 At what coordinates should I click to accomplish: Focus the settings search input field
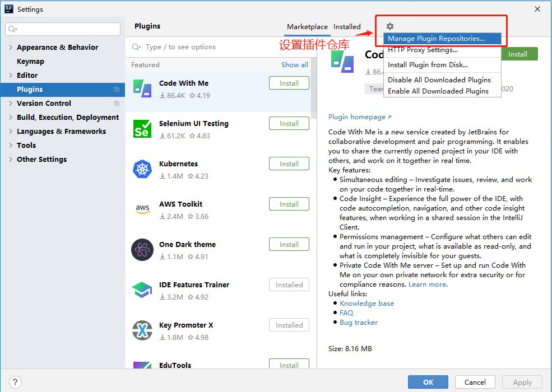click(x=63, y=29)
